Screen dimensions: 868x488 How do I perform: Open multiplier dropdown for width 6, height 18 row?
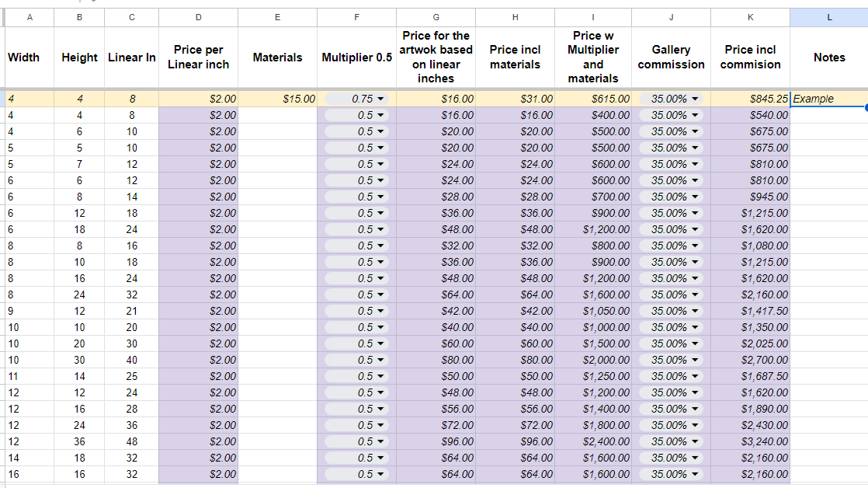(356, 229)
